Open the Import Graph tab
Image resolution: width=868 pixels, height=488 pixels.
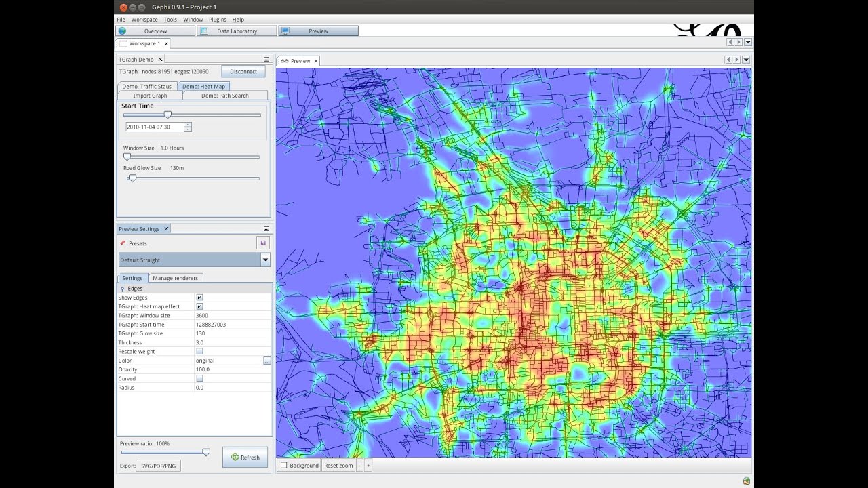(x=150, y=96)
